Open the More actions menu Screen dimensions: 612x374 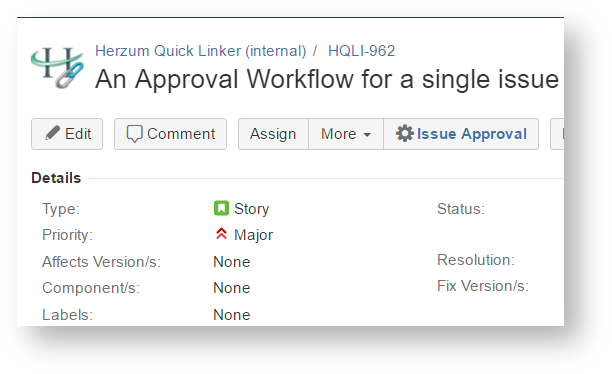click(346, 134)
